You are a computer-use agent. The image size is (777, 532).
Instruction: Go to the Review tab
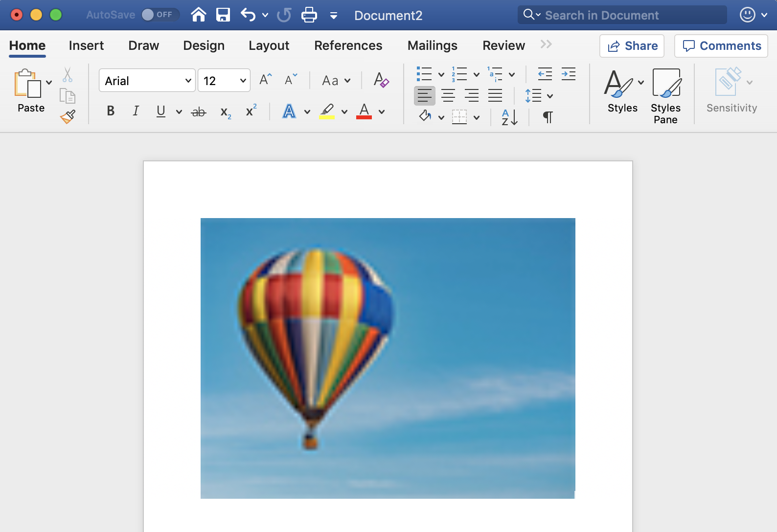503,45
